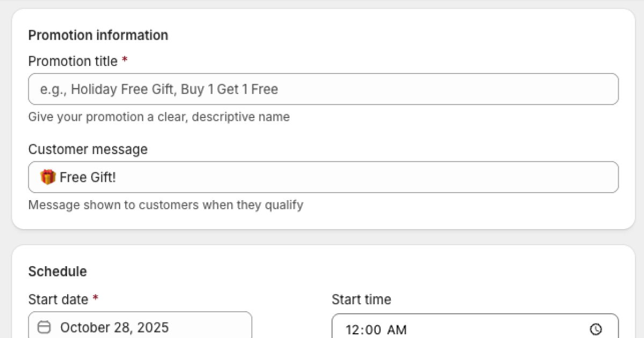Click the Customer message label
The width and height of the screenshot is (644, 338).
pos(87,149)
